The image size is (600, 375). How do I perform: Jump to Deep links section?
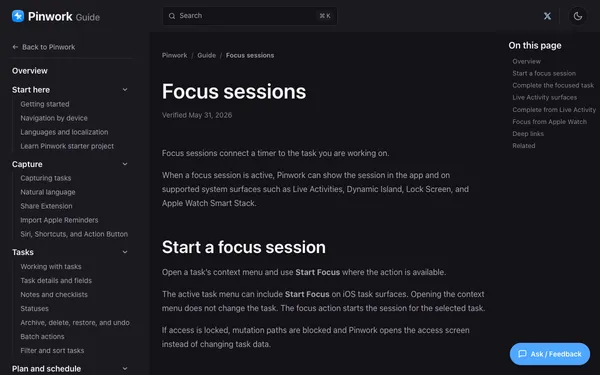pyautogui.click(x=528, y=134)
